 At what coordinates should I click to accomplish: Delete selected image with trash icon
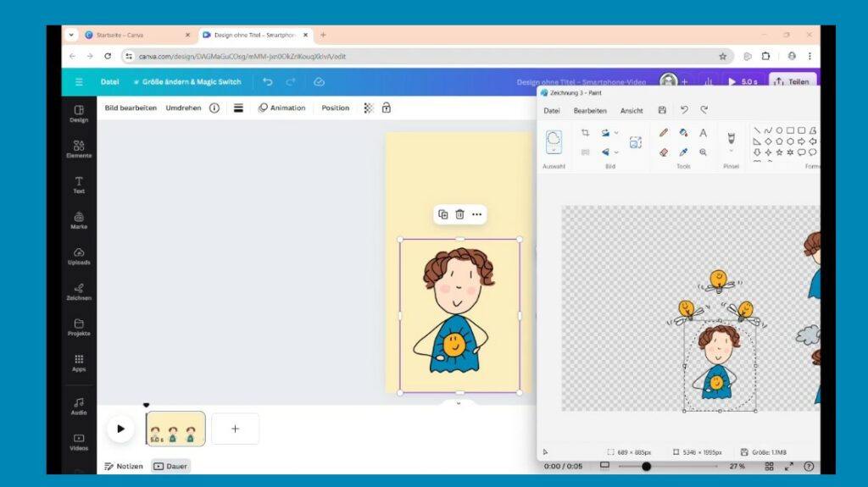pos(459,214)
